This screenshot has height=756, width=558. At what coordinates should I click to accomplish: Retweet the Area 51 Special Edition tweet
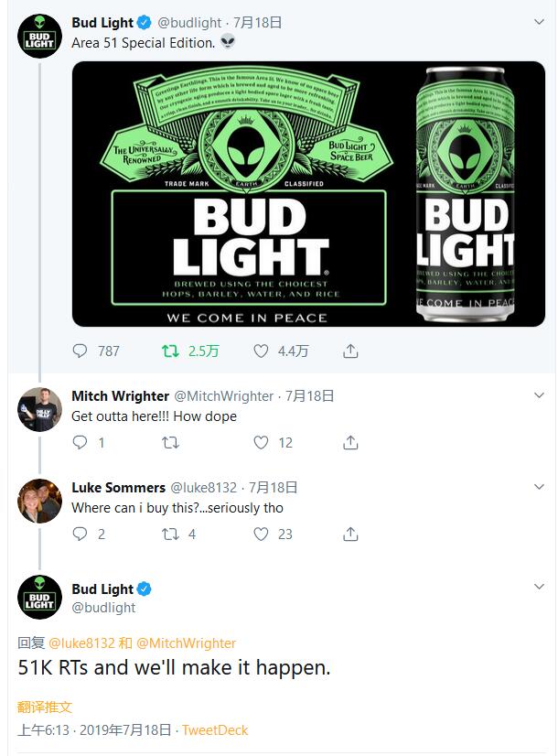point(170,351)
